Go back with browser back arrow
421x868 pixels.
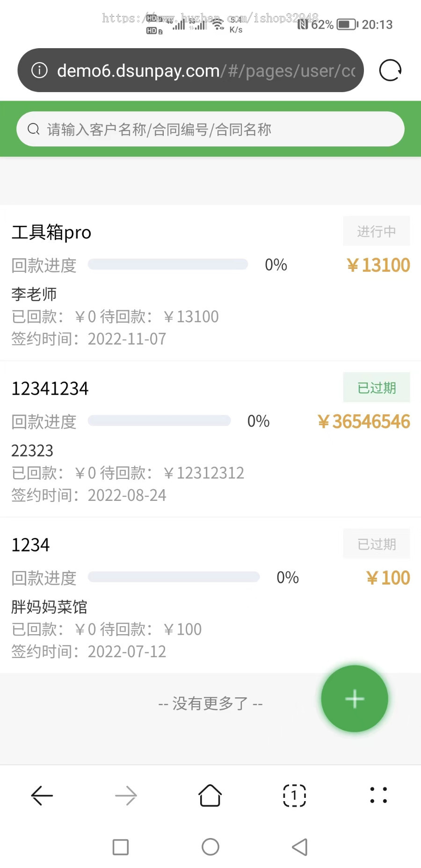42,796
